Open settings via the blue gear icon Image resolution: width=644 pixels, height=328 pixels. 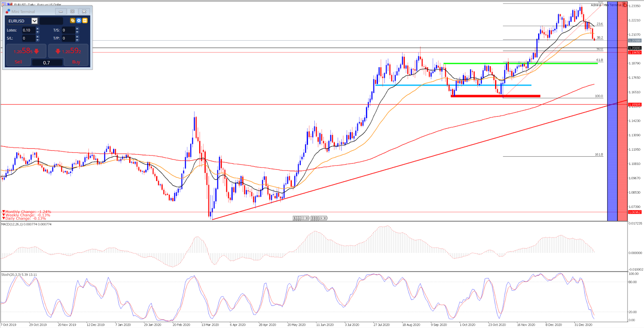pos(79,20)
